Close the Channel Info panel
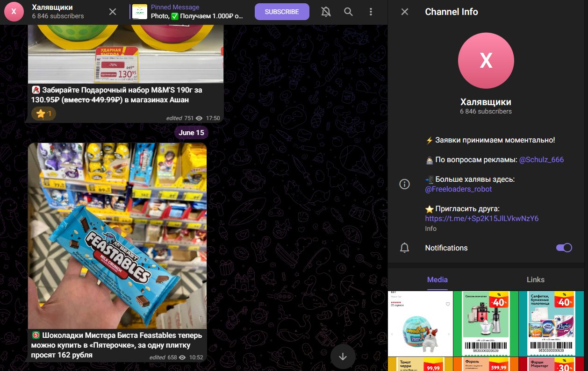The image size is (588, 371). pyautogui.click(x=405, y=12)
